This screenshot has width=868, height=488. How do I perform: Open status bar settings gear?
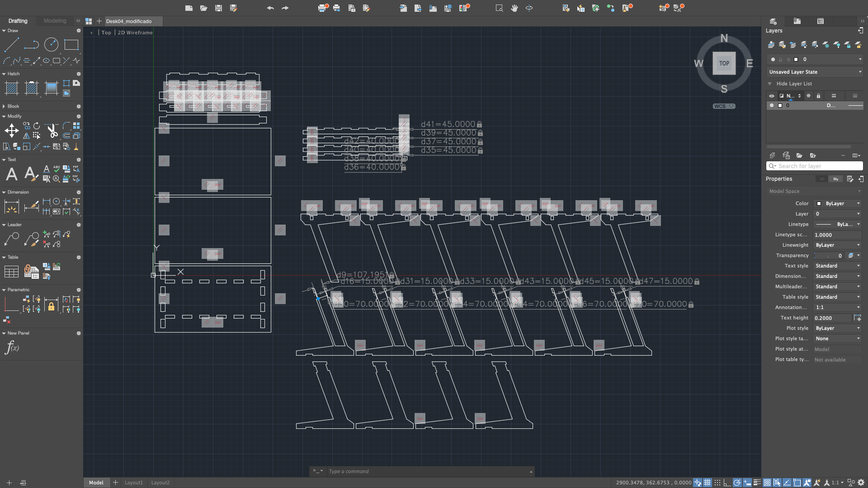[861, 483]
